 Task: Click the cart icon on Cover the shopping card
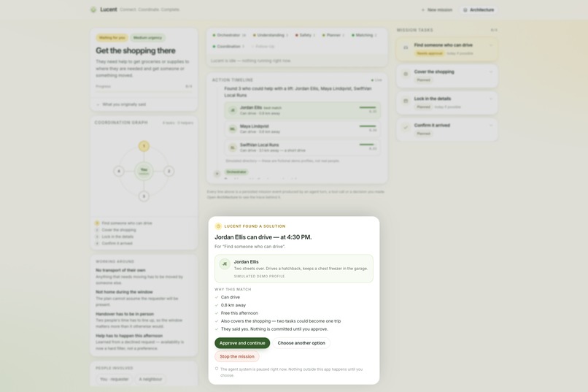click(406, 74)
